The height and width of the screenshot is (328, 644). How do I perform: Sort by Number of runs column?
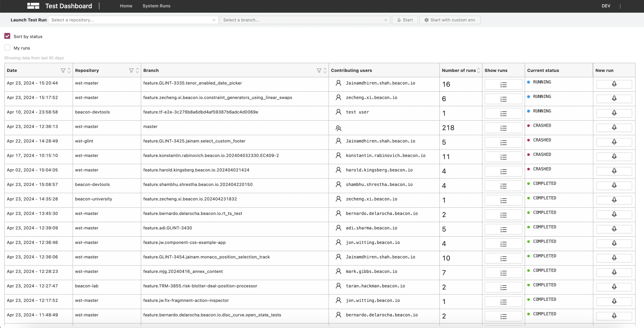[478, 70]
